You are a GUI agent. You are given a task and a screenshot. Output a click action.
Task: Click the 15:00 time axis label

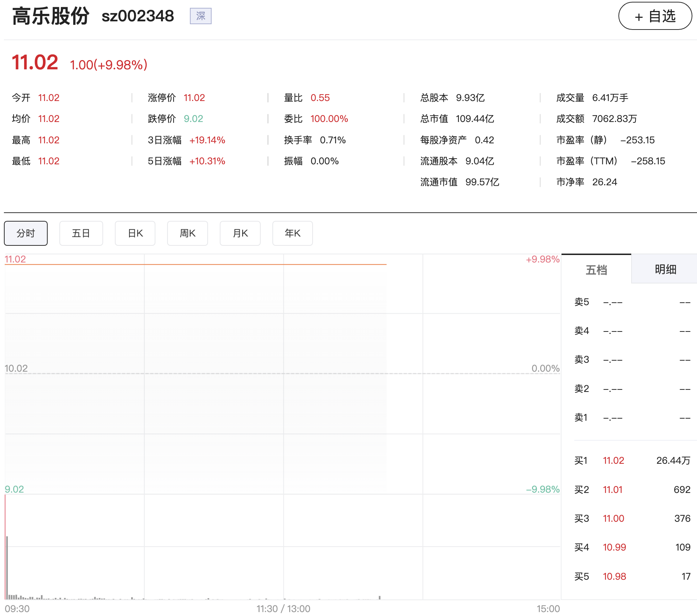(x=548, y=609)
